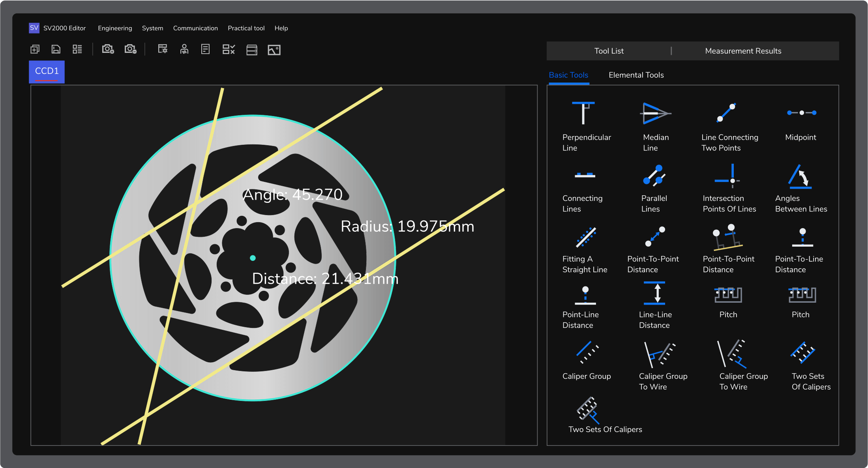This screenshot has width=868, height=468.
Task: Click the cyan circle center point
Action: [x=253, y=258]
